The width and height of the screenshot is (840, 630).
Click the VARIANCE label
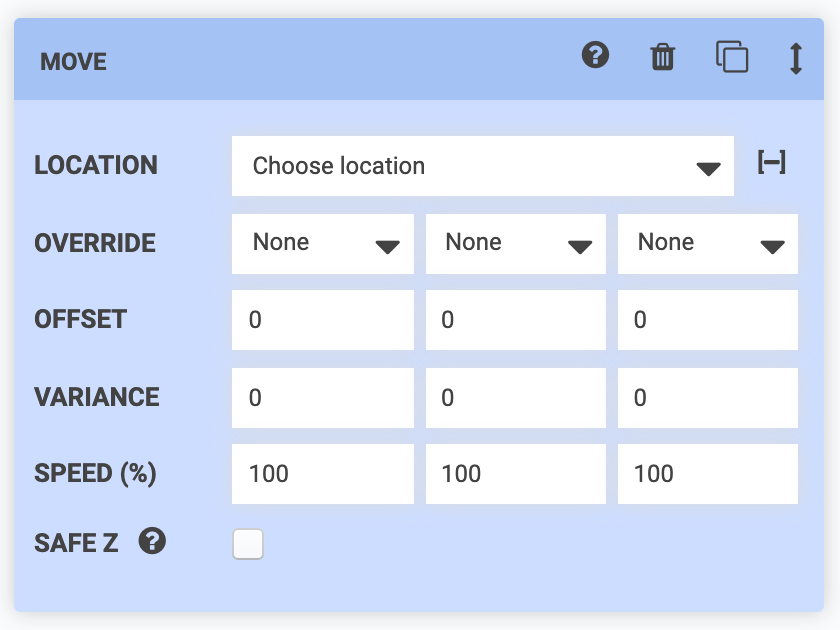(96, 397)
